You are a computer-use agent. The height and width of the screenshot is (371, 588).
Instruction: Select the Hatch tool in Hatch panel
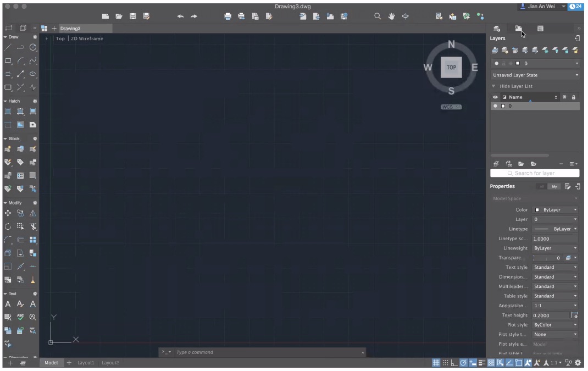click(8, 112)
